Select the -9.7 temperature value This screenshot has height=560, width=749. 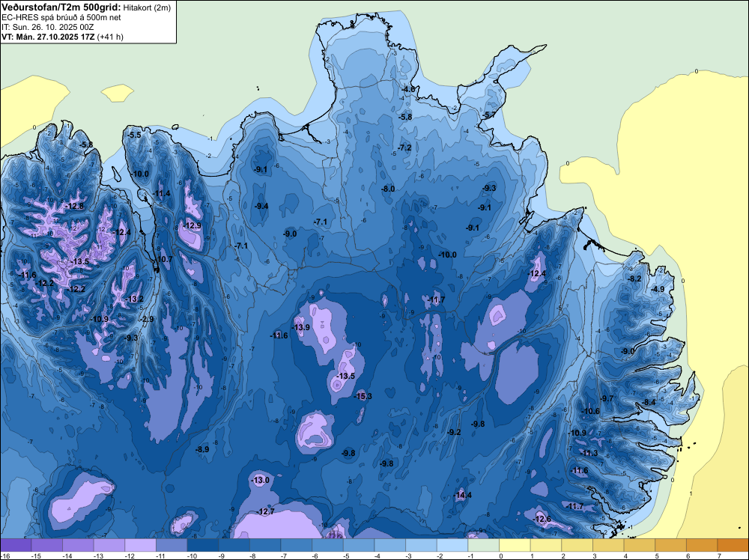click(607, 398)
